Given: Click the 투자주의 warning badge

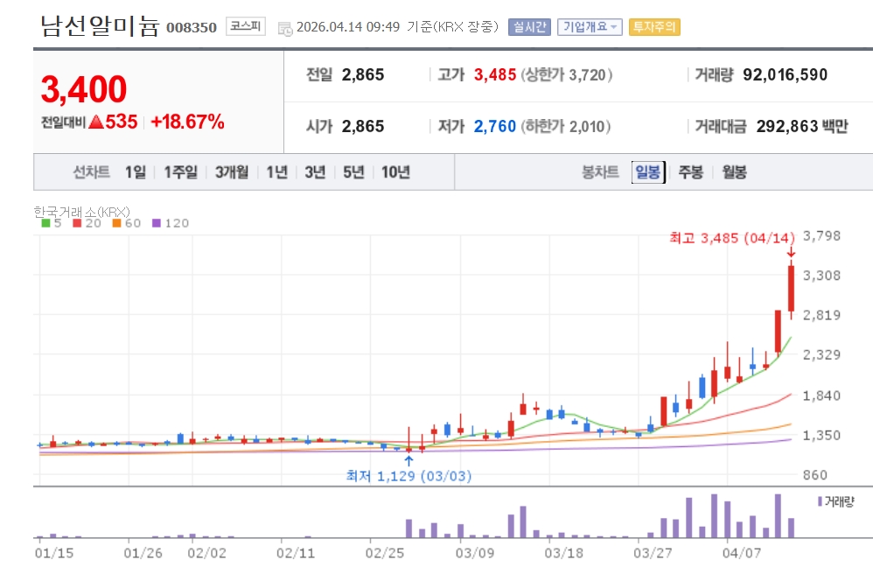Looking at the screenshot, I should (654, 27).
